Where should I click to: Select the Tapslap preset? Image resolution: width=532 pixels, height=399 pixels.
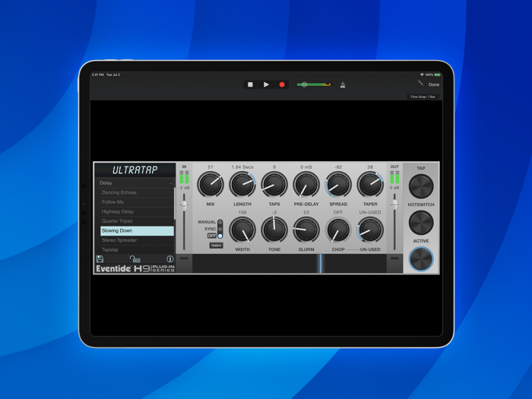137,249
